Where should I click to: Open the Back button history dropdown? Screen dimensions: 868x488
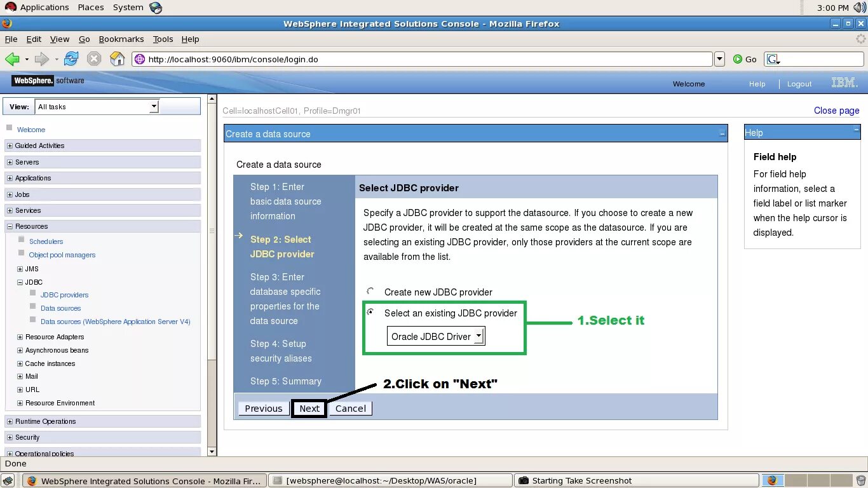coord(27,60)
